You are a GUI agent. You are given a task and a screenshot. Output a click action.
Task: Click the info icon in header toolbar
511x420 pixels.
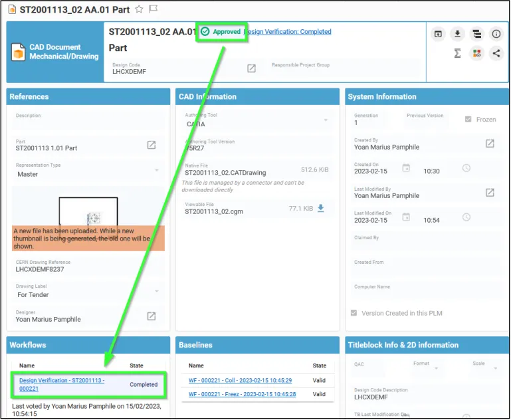pyautogui.click(x=496, y=34)
